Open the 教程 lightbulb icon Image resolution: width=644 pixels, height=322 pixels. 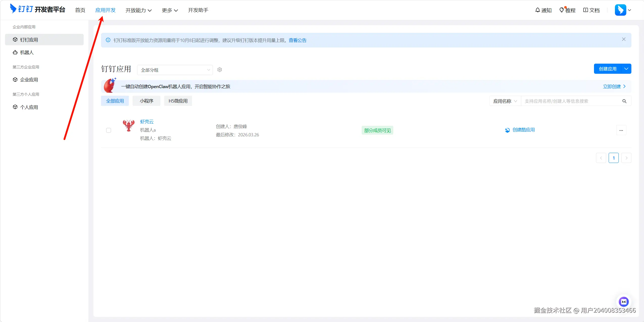(x=562, y=10)
